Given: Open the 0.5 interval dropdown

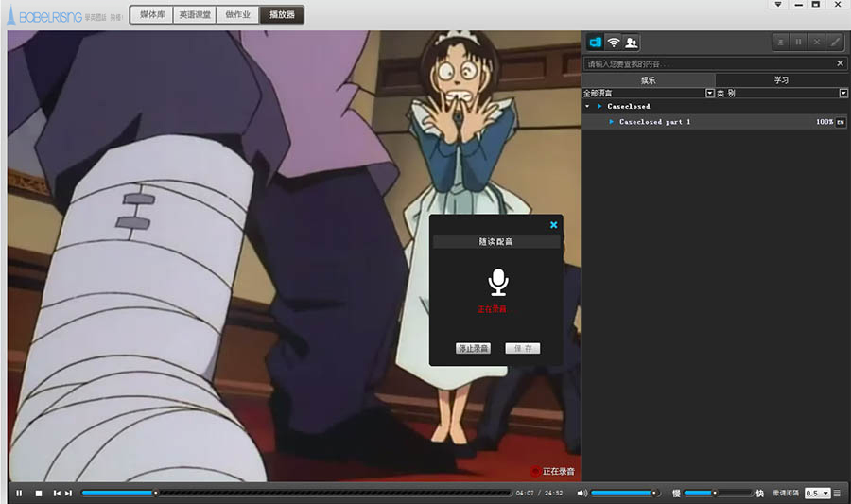Looking at the screenshot, I should [x=818, y=494].
